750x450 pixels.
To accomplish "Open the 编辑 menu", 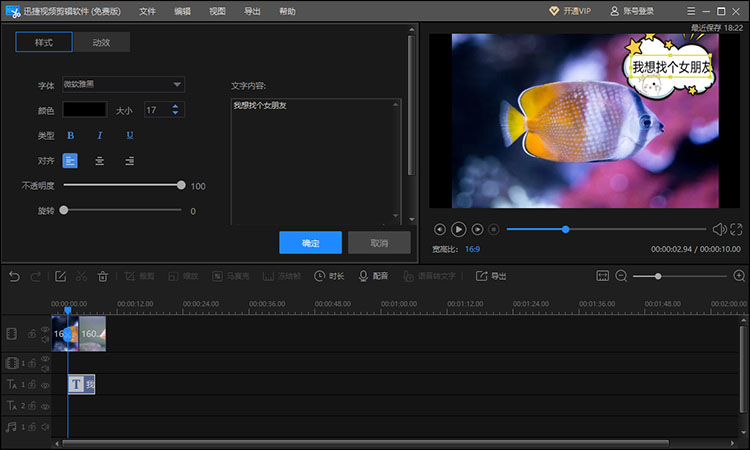I will coord(182,11).
